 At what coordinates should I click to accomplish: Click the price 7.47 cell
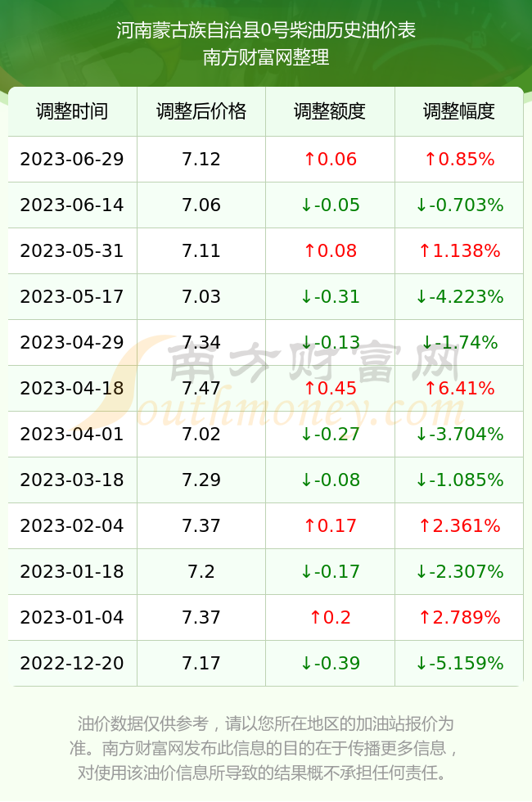click(201, 388)
